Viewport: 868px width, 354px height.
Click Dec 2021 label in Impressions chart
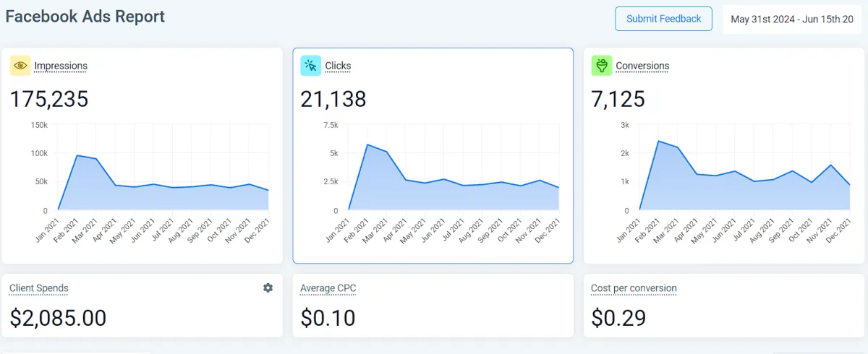(x=258, y=229)
